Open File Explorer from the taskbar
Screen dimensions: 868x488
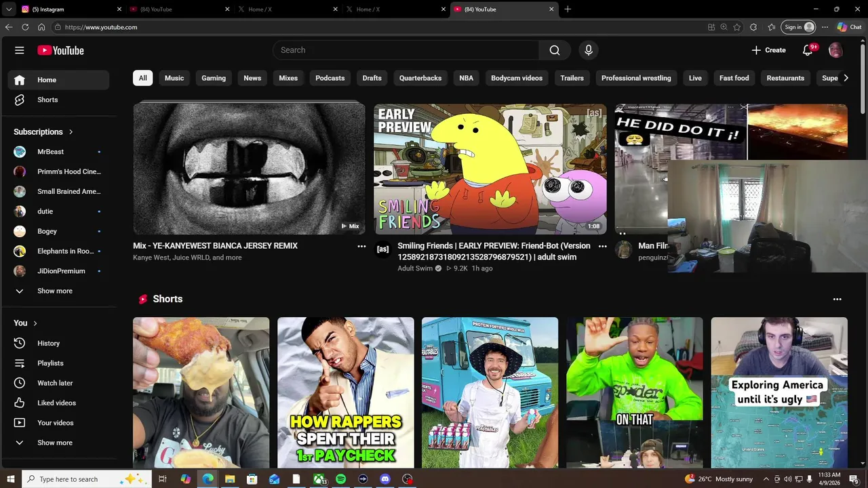230,479
